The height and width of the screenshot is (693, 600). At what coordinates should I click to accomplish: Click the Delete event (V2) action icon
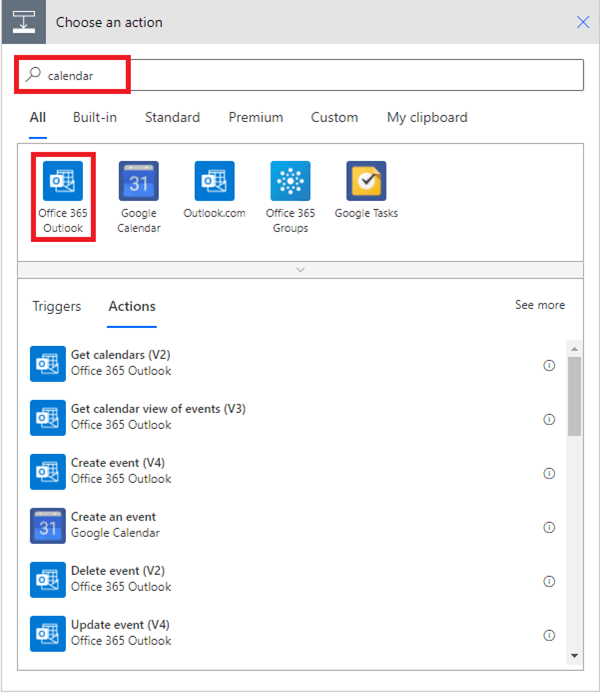tap(48, 579)
